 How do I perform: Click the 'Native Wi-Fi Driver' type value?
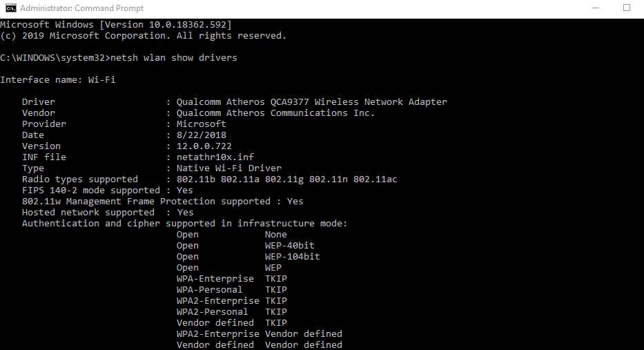[x=228, y=168]
